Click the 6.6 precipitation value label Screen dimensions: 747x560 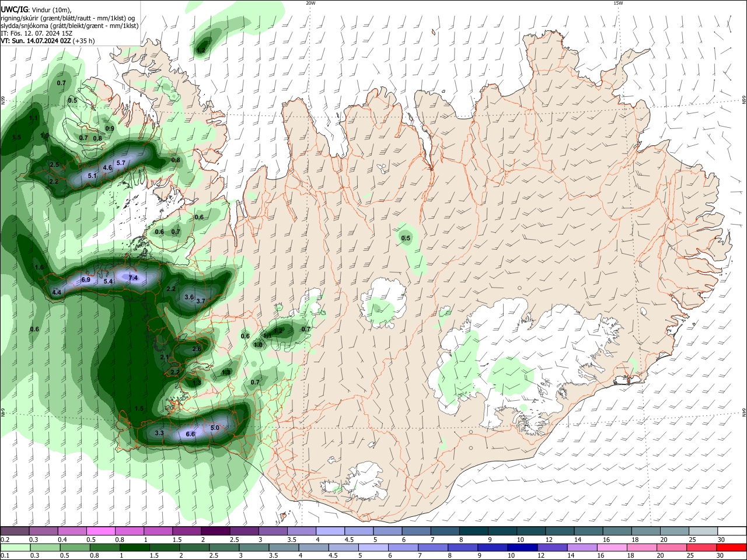pos(190,435)
